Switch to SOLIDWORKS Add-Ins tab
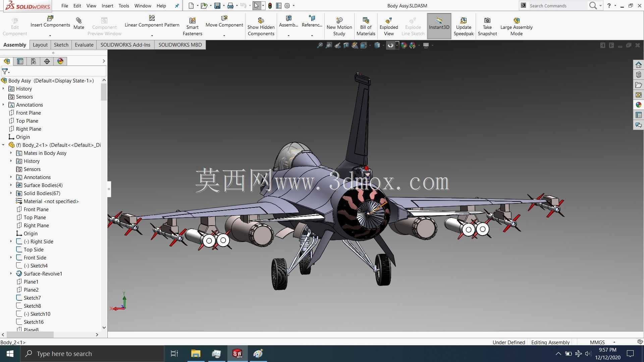Viewport: 644px width, 362px height. click(125, 45)
